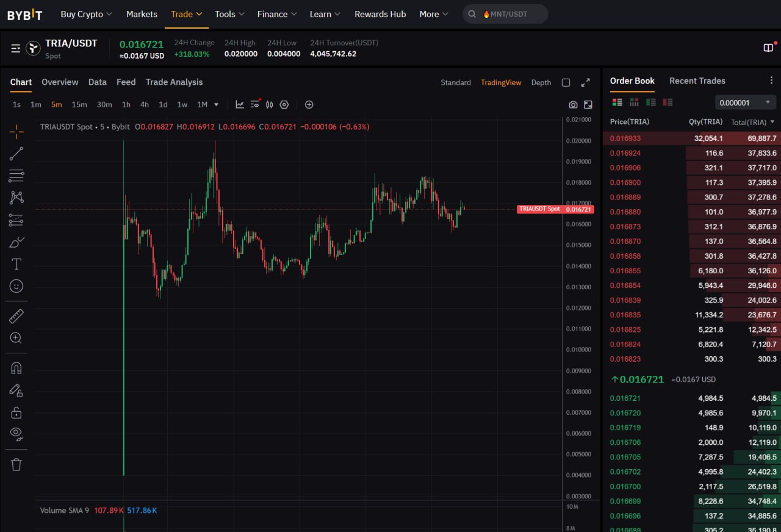
Task: Expand more timeframe options after 1M
Action: (216, 105)
